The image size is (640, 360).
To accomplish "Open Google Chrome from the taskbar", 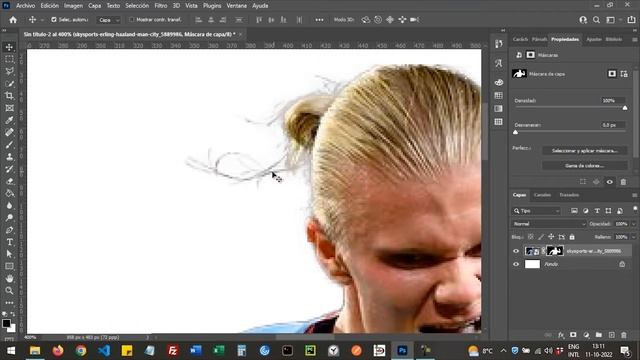I will pos(81,350).
